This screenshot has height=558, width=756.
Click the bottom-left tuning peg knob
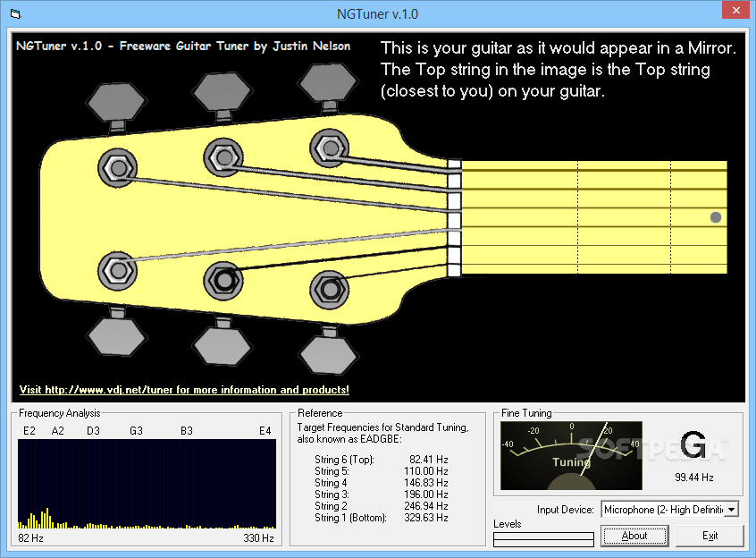click(117, 336)
